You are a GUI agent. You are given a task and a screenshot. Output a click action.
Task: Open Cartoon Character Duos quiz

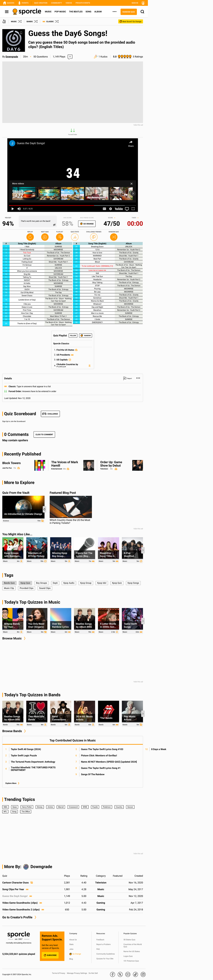point(16,883)
